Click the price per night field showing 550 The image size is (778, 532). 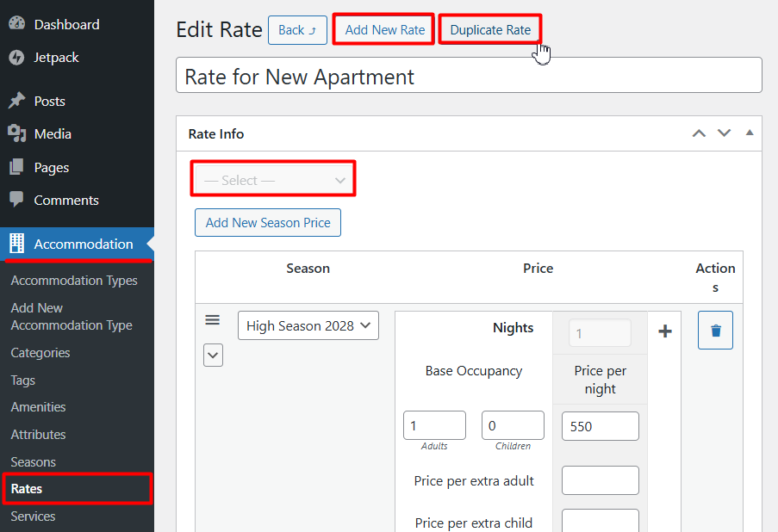click(600, 426)
